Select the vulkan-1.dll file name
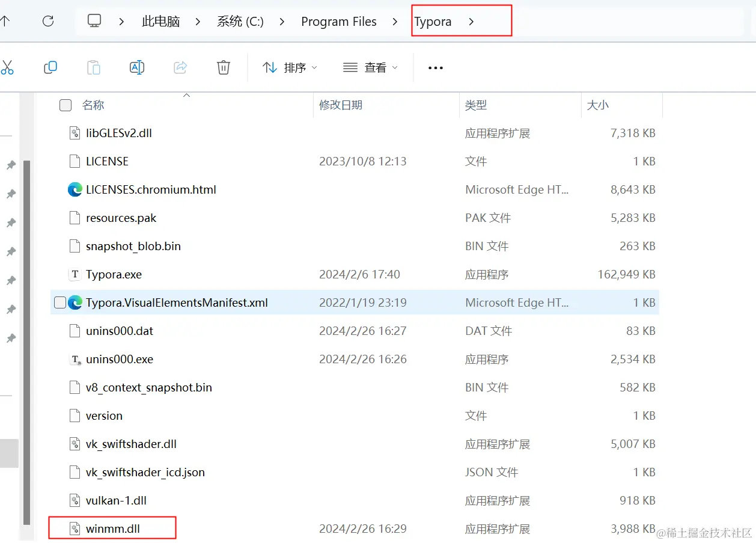The height and width of the screenshot is (543, 756). pyautogui.click(x=116, y=500)
